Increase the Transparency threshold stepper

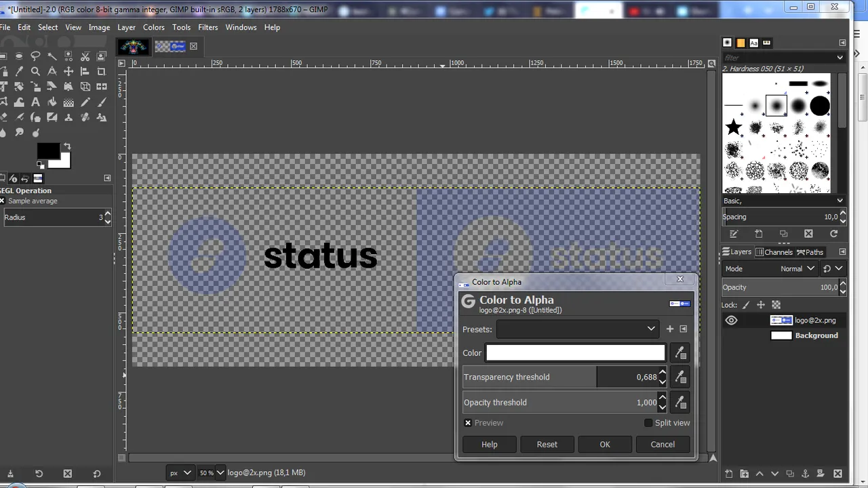coord(663,373)
